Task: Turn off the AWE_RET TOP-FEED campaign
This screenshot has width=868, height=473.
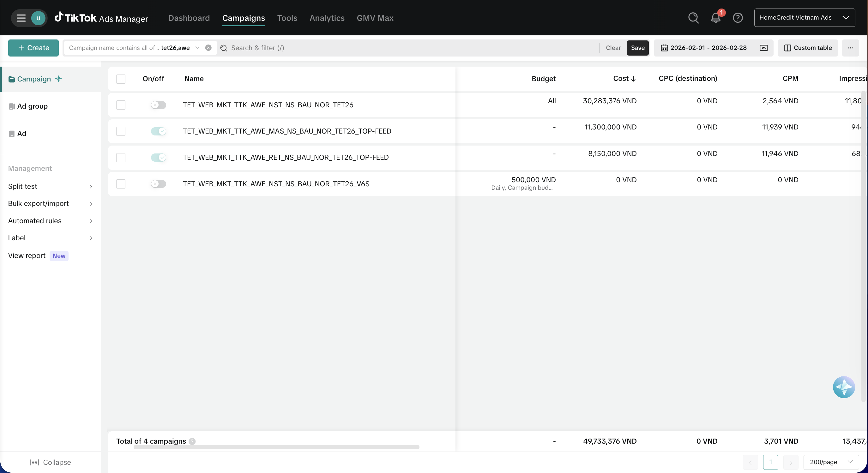Action: [158, 157]
